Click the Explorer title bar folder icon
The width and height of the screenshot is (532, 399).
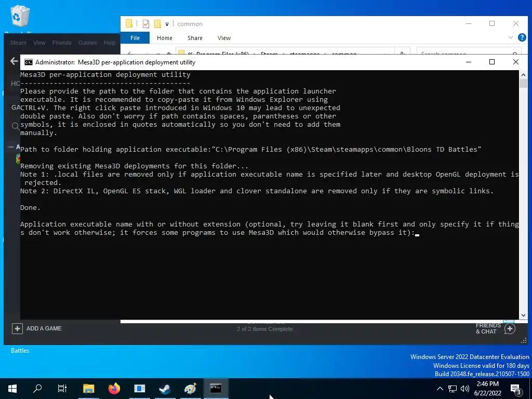[x=129, y=23]
